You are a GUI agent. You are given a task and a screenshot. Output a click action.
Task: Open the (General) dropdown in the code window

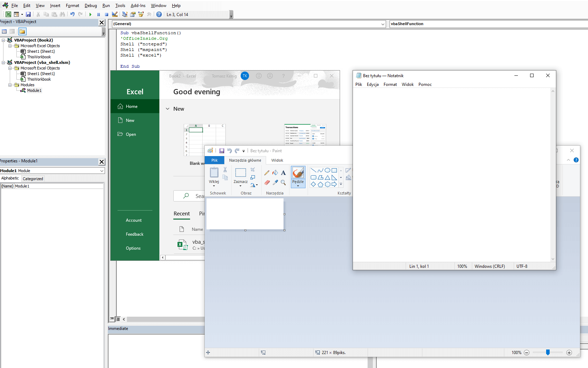(x=383, y=24)
